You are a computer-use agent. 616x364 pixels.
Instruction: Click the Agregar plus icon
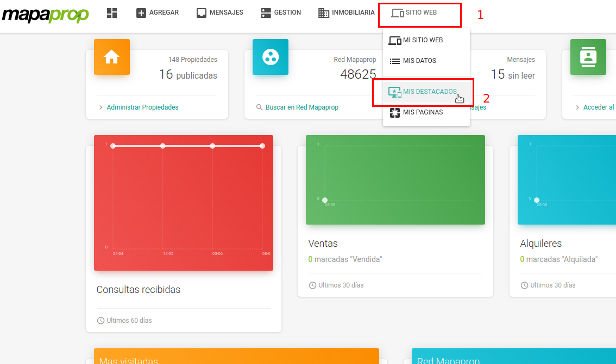coord(141,13)
